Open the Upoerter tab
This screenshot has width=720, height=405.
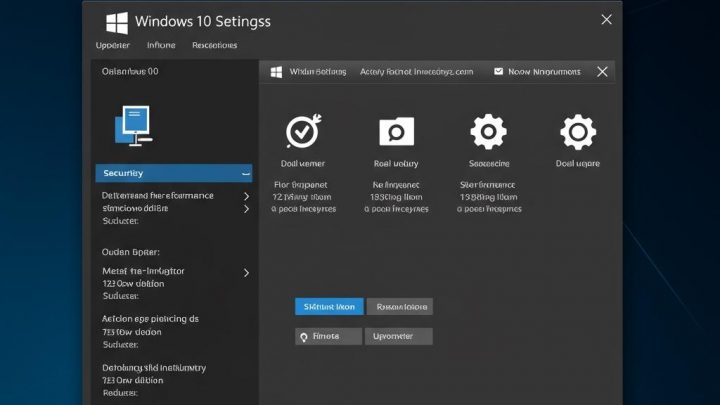click(112, 45)
